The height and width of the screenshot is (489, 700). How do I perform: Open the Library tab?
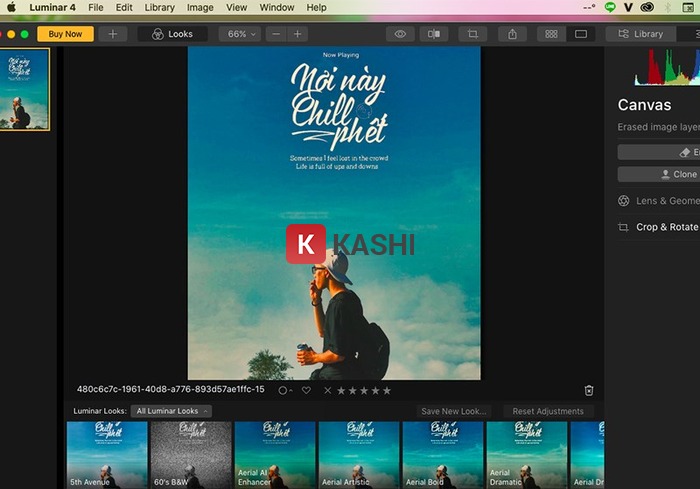[x=640, y=34]
